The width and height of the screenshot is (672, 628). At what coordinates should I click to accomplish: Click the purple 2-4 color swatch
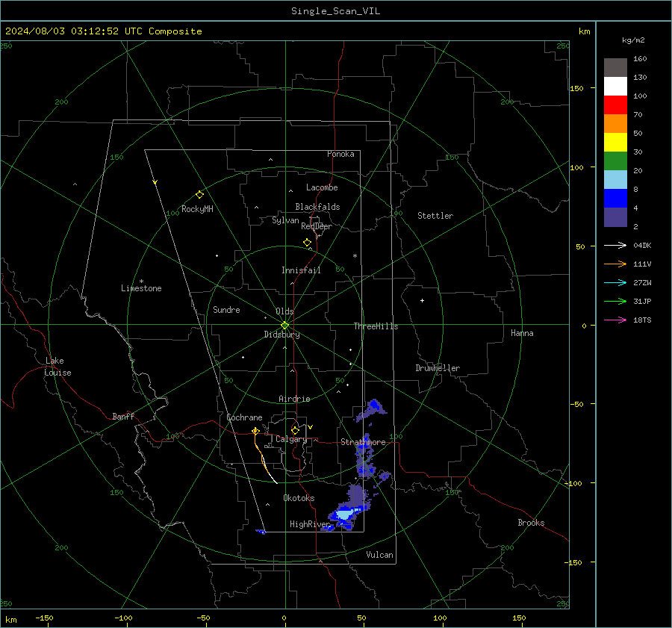(615, 217)
